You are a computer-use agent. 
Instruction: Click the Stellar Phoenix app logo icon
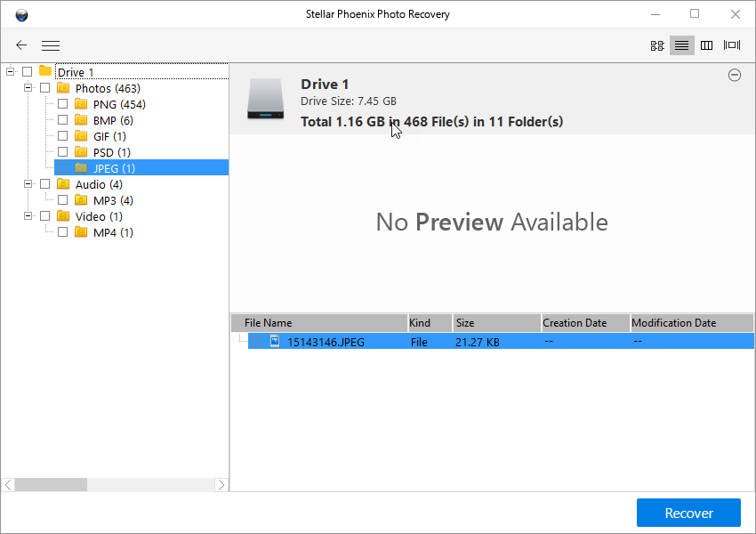coord(21,15)
